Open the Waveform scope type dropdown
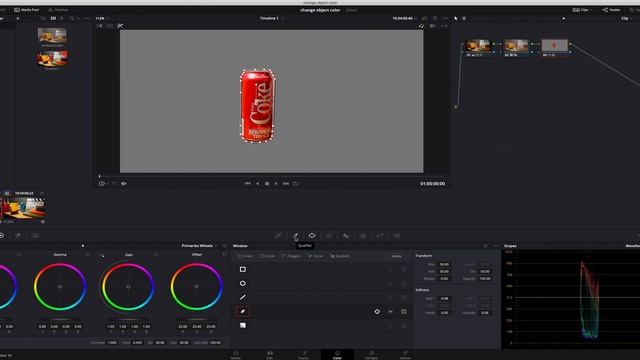 [x=632, y=246]
